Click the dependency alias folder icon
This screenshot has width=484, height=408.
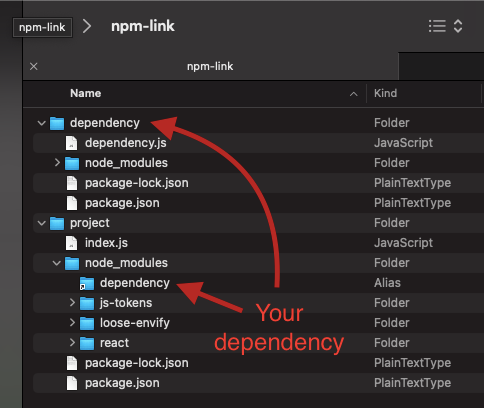click(87, 283)
